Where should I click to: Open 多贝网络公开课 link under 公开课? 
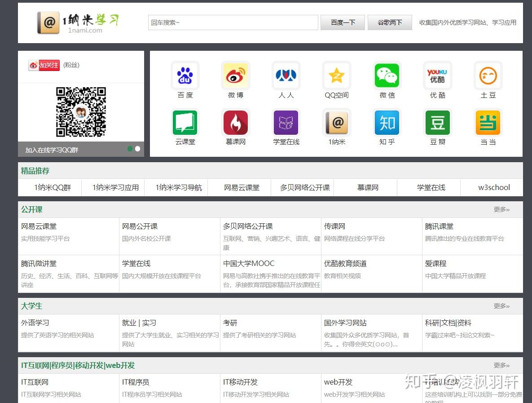[248, 226]
